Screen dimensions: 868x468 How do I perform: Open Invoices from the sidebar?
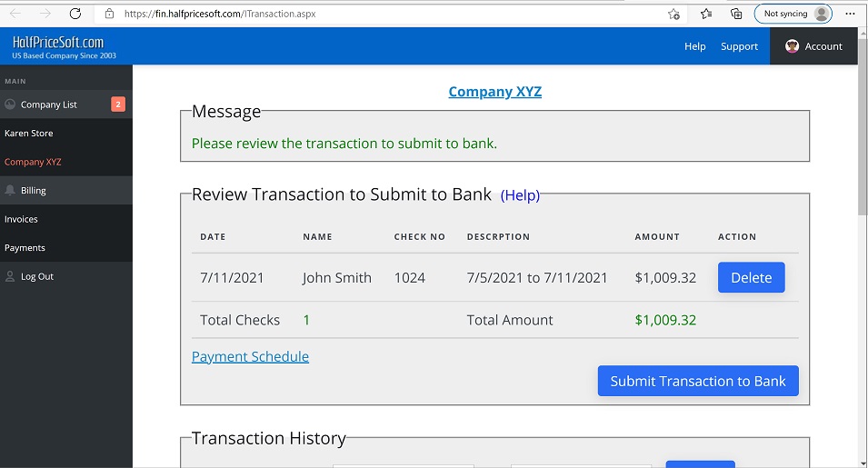pyautogui.click(x=21, y=219)
